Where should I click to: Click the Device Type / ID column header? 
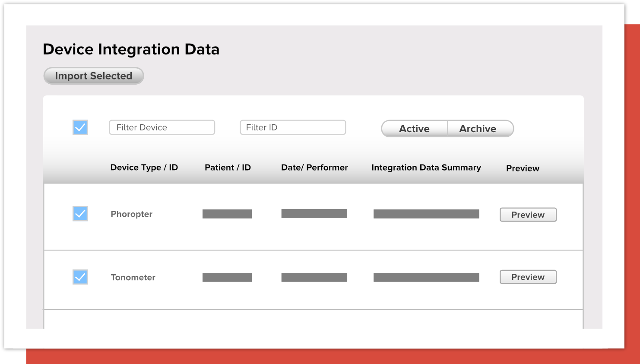click(144, 168)
